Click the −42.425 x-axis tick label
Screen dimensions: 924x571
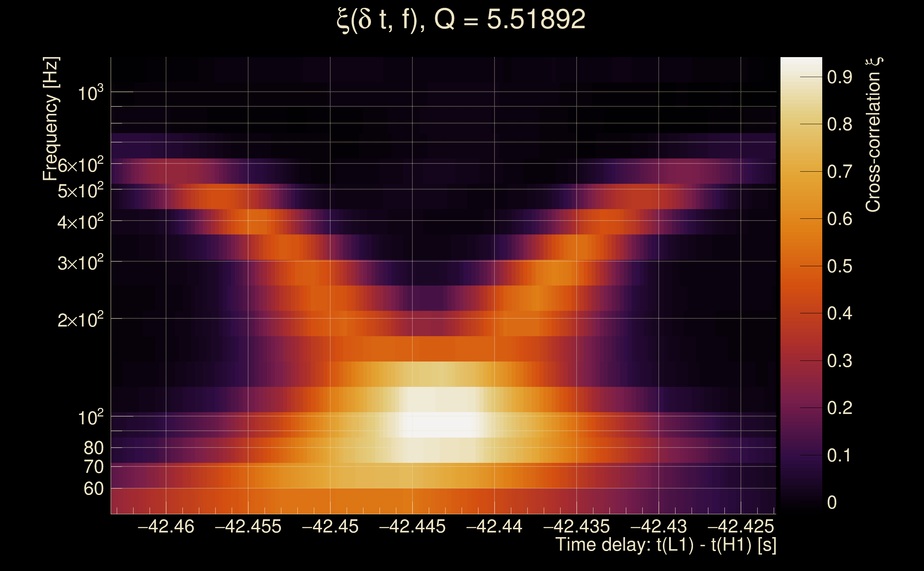[x=740, y=526]
